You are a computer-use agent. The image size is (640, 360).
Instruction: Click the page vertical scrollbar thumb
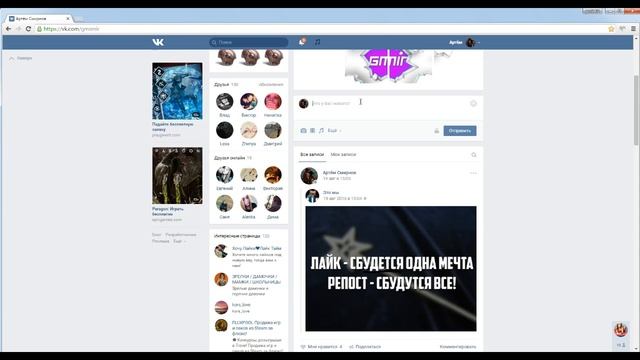(636, 110)
